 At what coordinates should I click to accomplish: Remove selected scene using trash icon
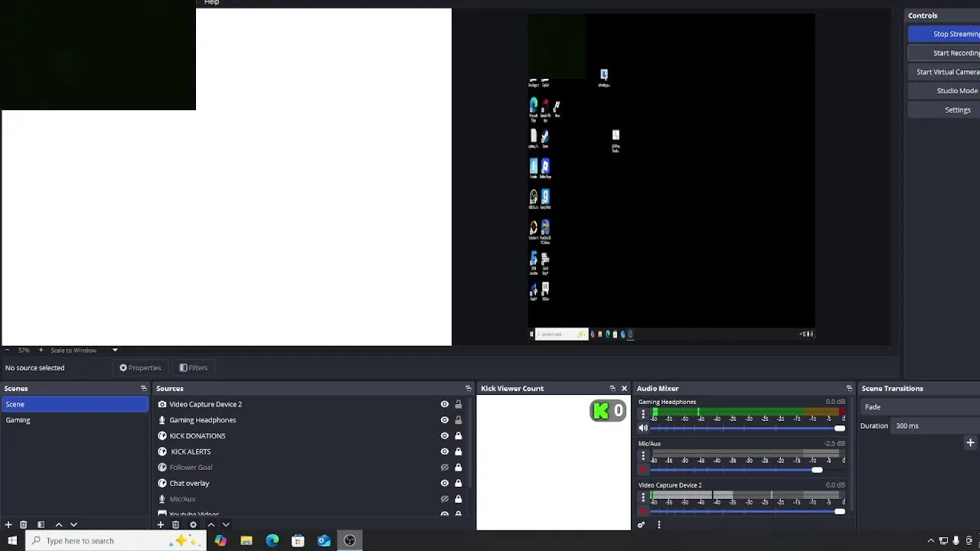pyautogui.click(x=24, y=525)
